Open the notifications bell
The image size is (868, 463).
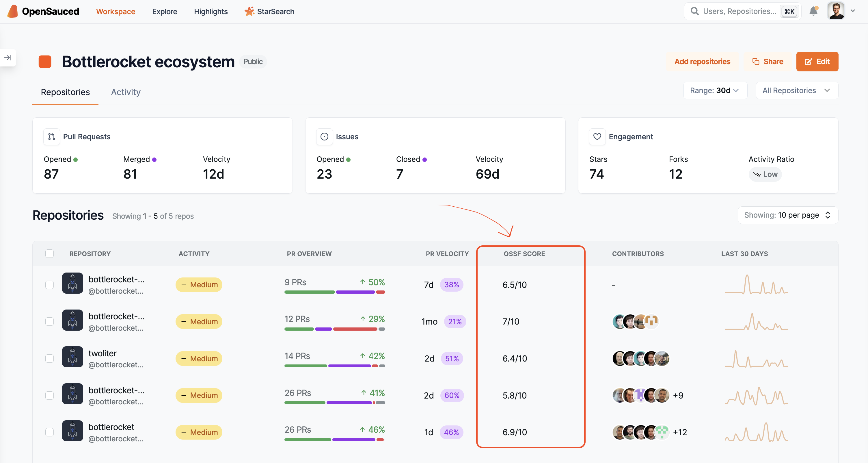[813, 11]
